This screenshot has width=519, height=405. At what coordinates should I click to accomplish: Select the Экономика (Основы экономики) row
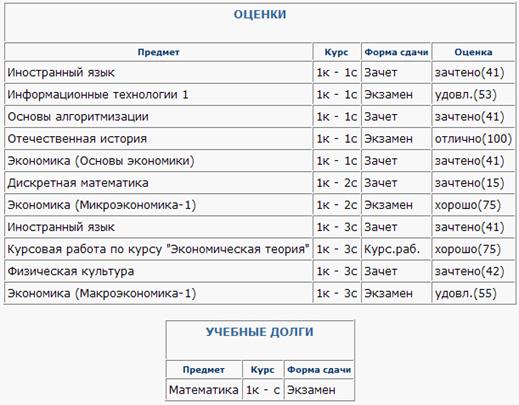pyautogui.click(x=260, y=161)
